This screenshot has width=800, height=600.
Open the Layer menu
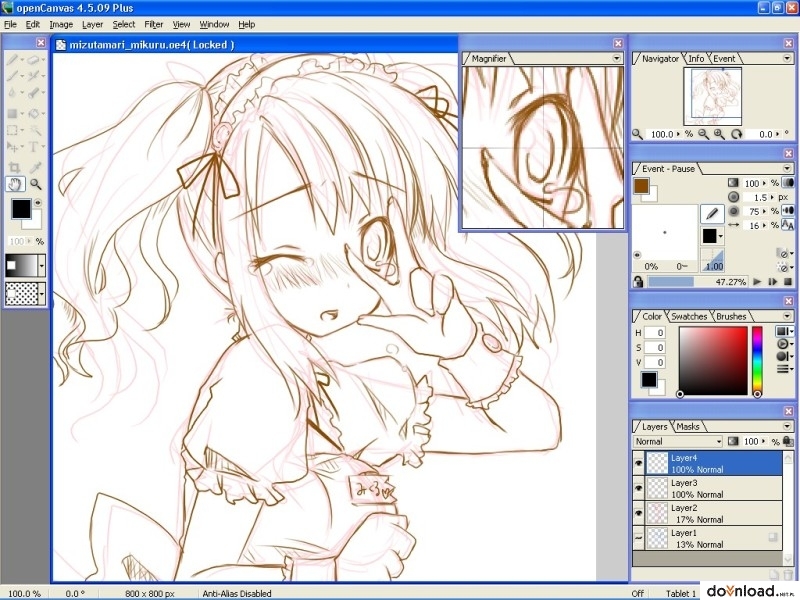pos(92,24)
